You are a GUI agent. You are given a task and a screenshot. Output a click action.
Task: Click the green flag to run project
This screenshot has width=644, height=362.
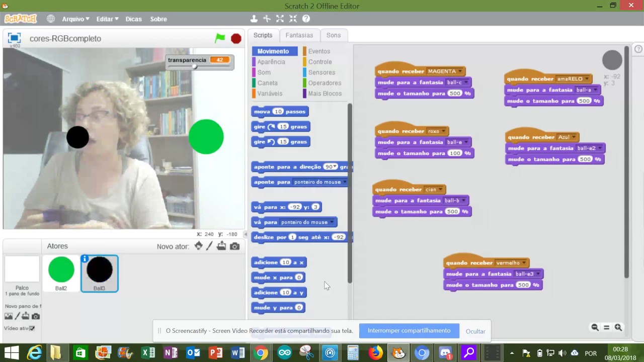tap(220, 38)
